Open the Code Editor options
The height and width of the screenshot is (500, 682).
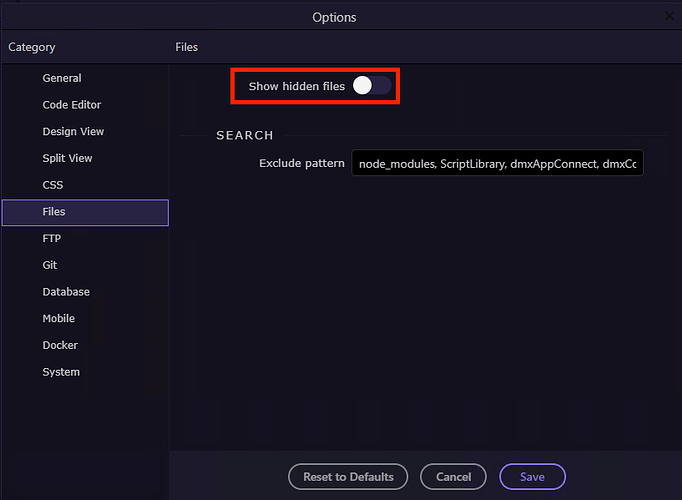[72, 105]
